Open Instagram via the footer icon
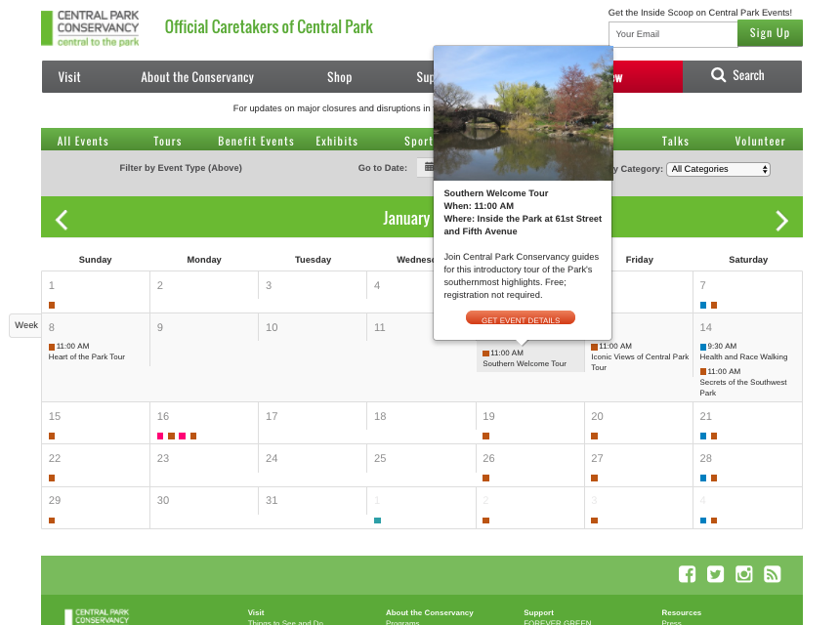 744,574
